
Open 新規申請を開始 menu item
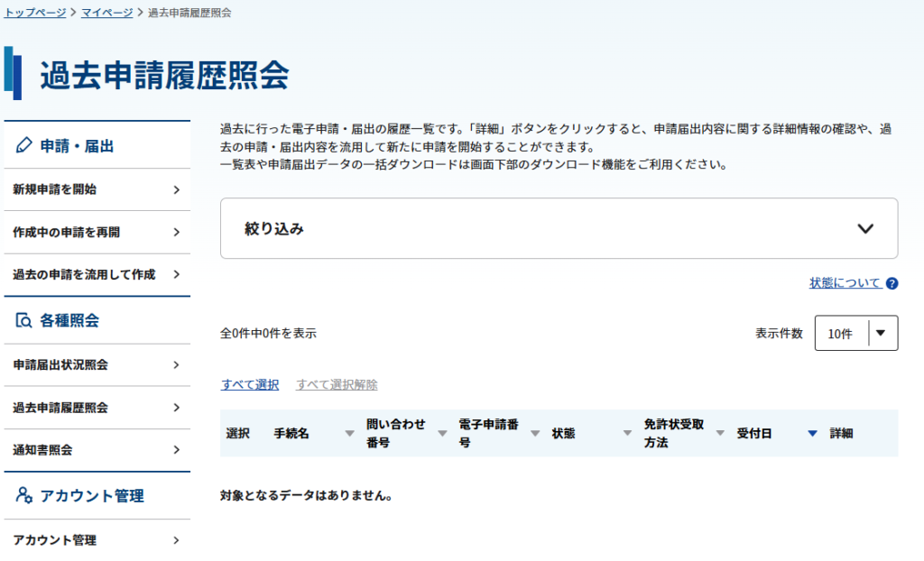tap(97, 189)
